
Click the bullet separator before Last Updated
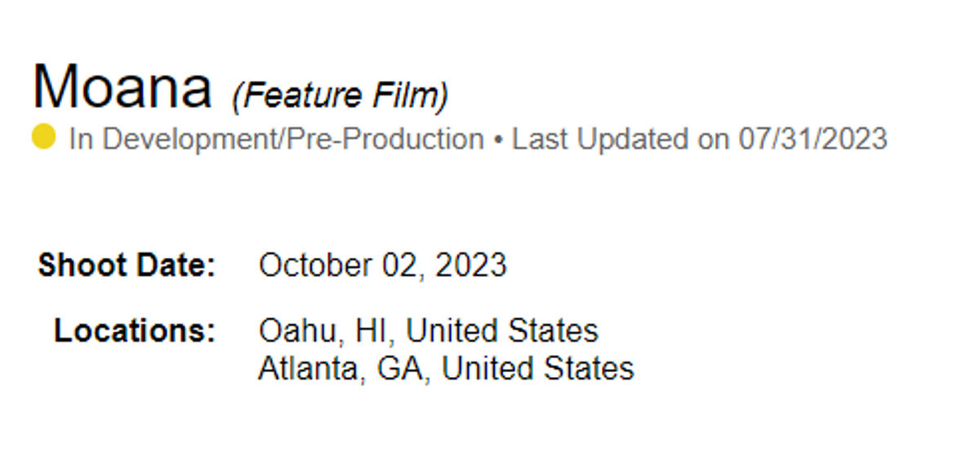(x=497, y=140)
